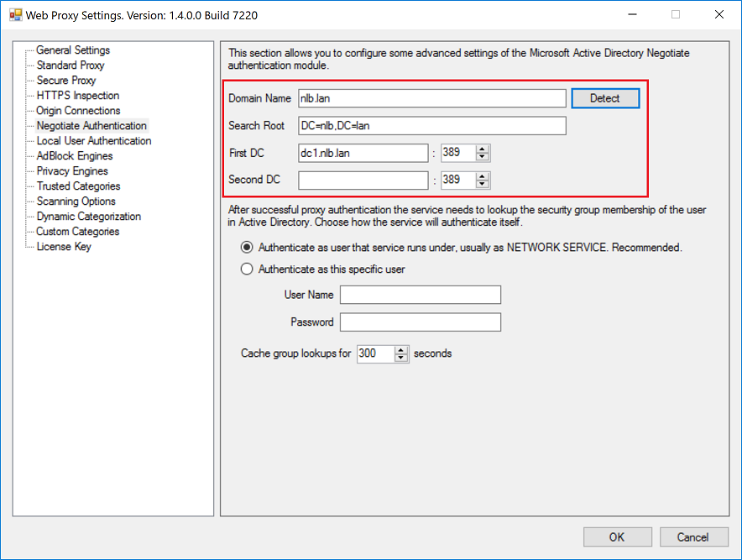Close the Web Proxy Settings window

click(719, 14)
